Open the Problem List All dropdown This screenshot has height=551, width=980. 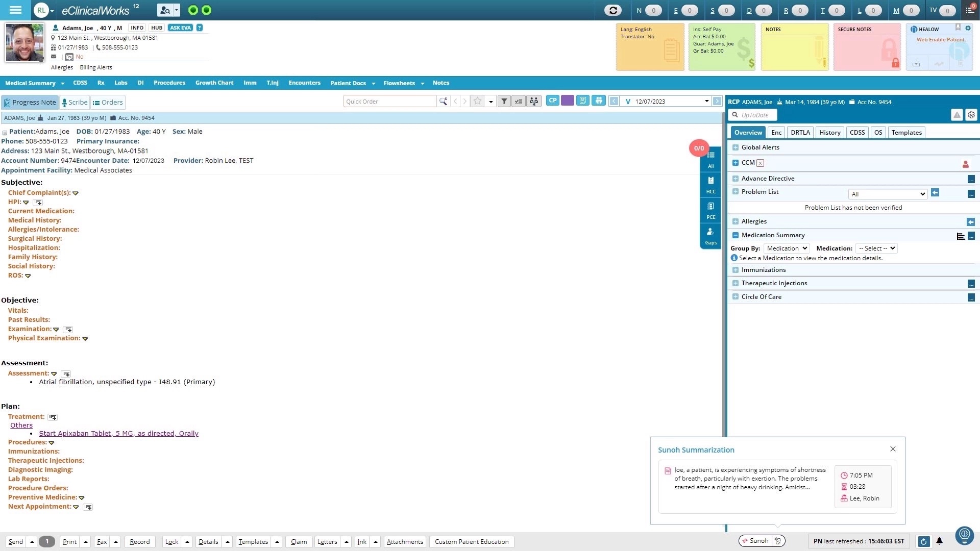[x=888, y=194]
